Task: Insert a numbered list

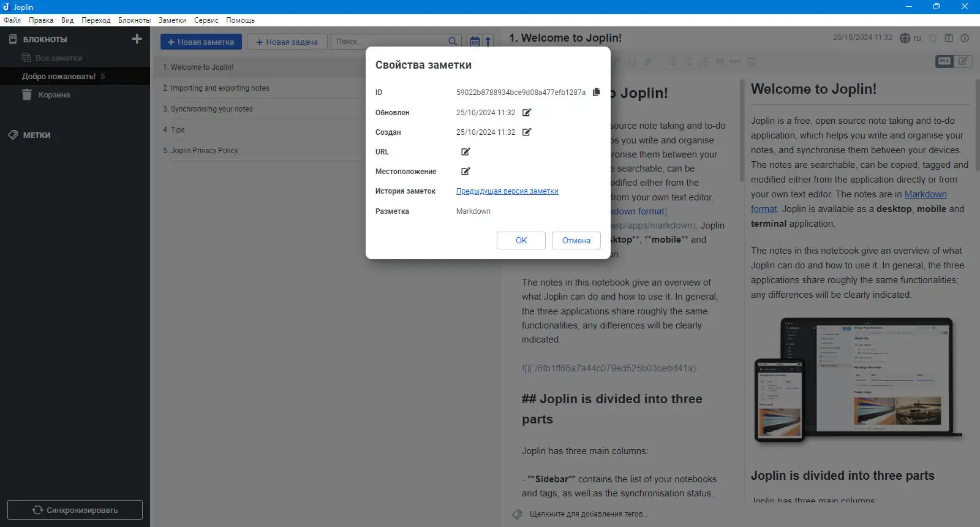Action: coord(688,62)
